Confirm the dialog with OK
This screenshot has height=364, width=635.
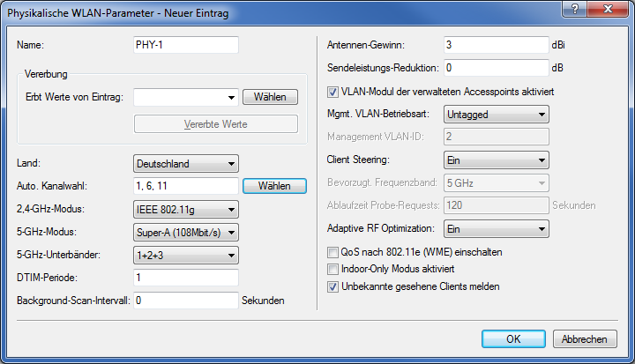[x=513, y=339]
